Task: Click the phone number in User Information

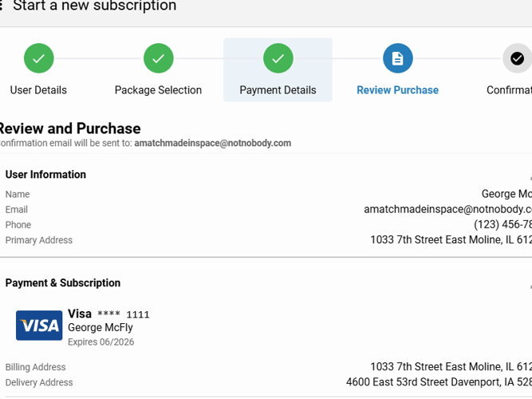Action: pos(502,225)
